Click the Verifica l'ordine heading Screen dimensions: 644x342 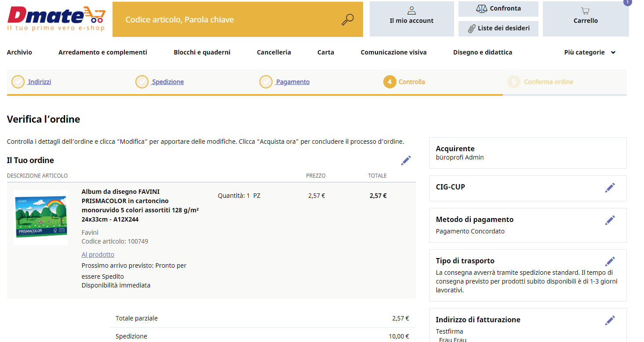[x=44, y=119]
